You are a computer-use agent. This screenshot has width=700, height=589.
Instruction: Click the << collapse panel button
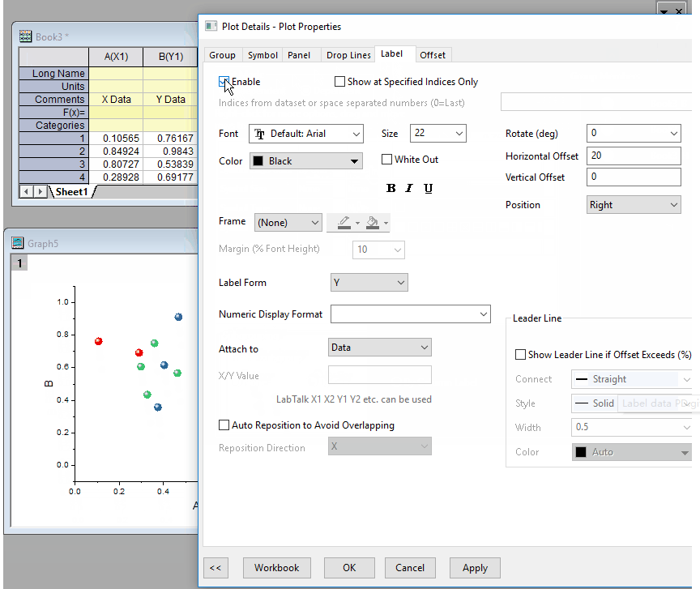tap(216, 568)
